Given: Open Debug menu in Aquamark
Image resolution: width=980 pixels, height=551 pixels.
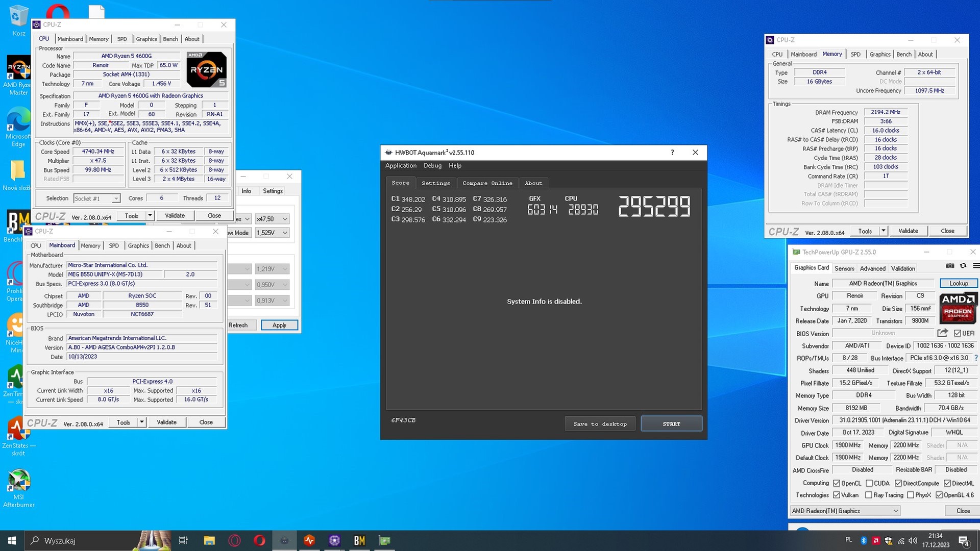Looking at the screenshot, I should click(432, 166).
